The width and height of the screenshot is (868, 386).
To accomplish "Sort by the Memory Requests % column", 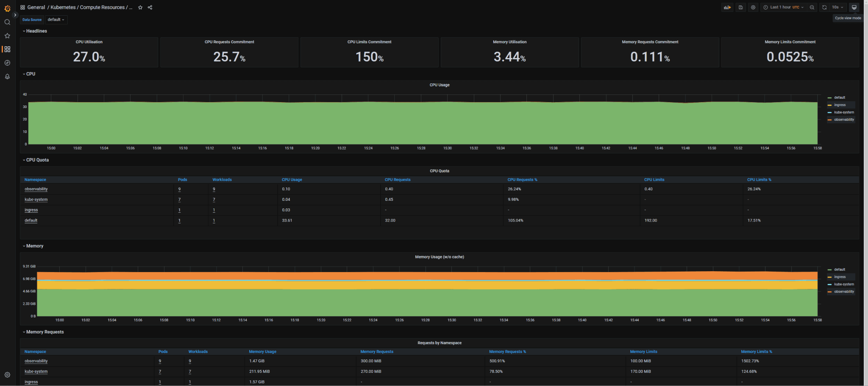I will click(x=507, y=352).
